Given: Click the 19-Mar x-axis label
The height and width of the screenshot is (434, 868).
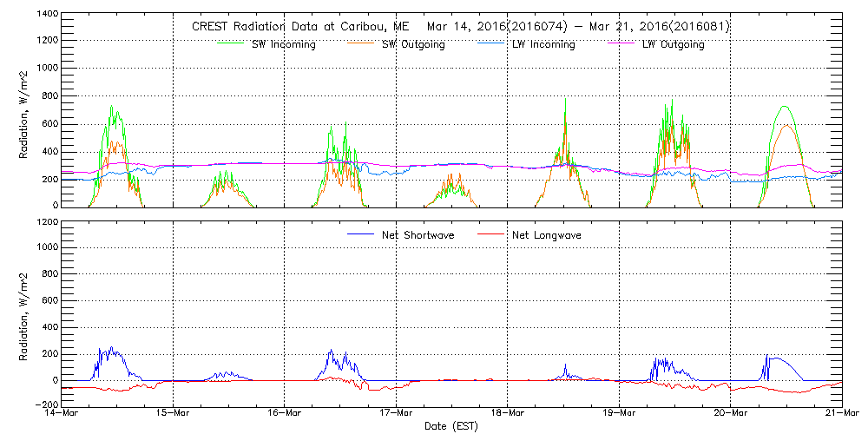Looking at the screenshot, I should point(619,414).
